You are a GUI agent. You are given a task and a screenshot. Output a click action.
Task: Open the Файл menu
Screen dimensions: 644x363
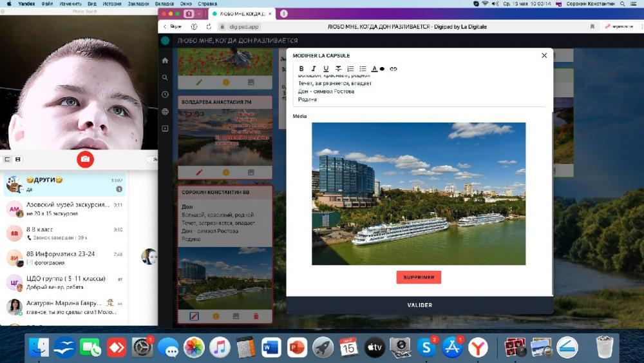(x=47, y=4)
